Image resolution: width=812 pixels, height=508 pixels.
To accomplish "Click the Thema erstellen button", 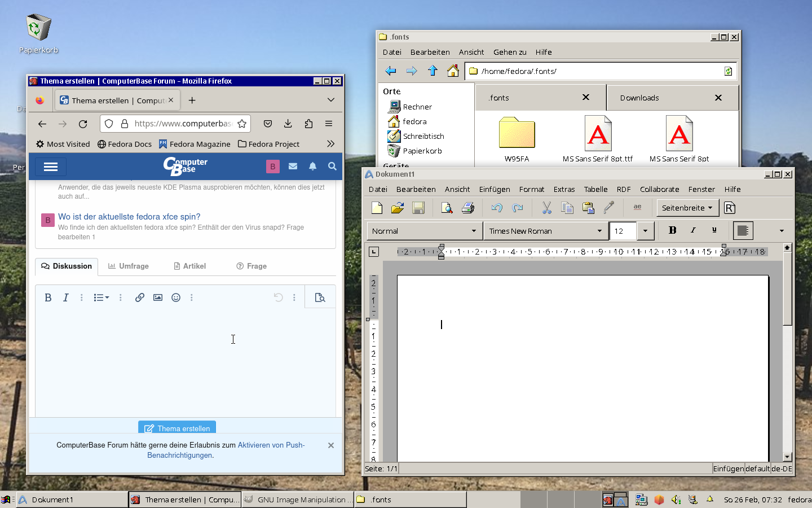I will coord(177,428).
